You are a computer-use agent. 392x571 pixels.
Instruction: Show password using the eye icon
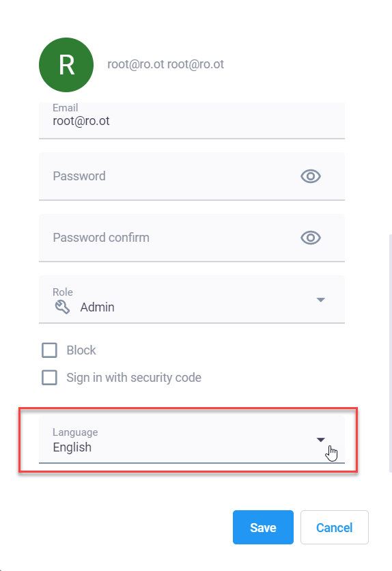(x=311, y=176)
